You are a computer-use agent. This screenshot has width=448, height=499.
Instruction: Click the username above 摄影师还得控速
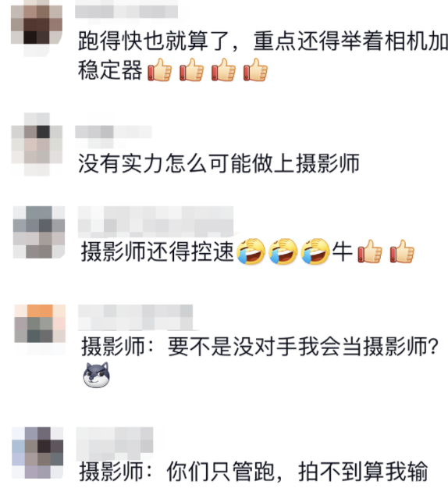click(x=156, y=222)
